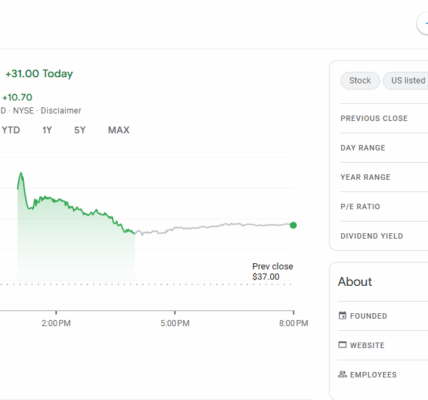Viewport: 428px width, 400px height.
Task: Select the 5Y time range tab
Action: pyautogui.click(x=80, y=130)
